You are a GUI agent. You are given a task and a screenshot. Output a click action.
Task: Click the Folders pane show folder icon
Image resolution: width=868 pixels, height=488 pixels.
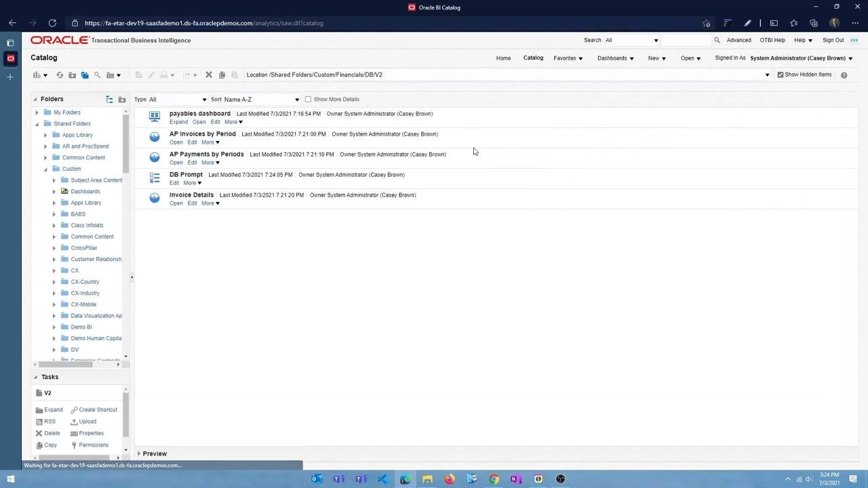(122, 100)
